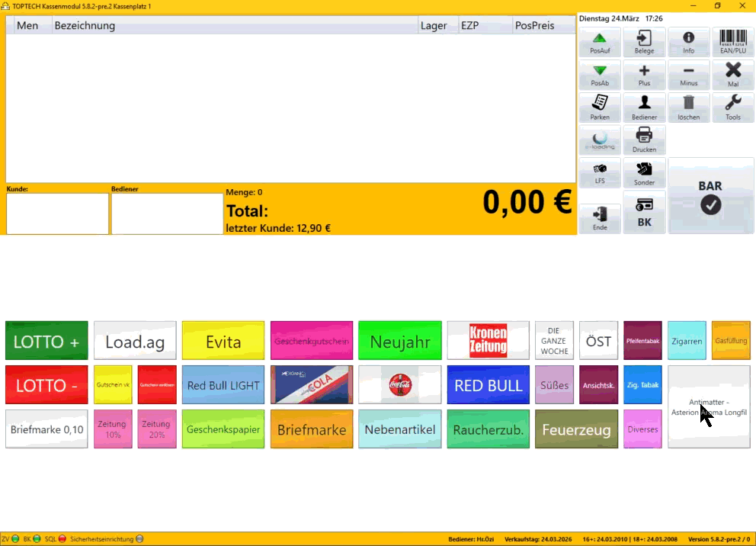Image resolution: width=756 pixels, height=546 pixels.
Task: Select Zeitung 10% tile
Action: point(113,429)
